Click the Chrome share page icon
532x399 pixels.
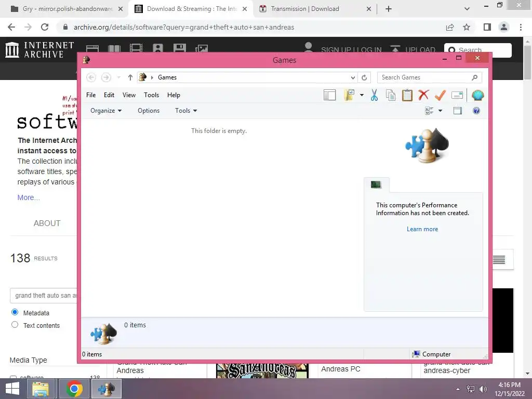pyautogui.click(x=450, y=27)
